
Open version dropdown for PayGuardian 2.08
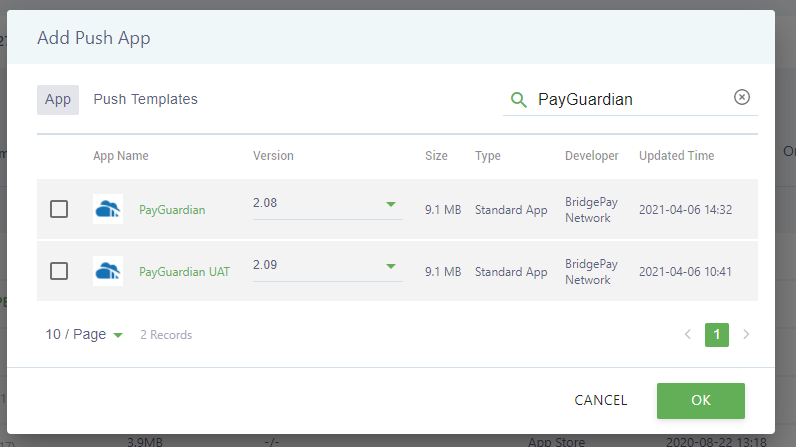[391, 204]
